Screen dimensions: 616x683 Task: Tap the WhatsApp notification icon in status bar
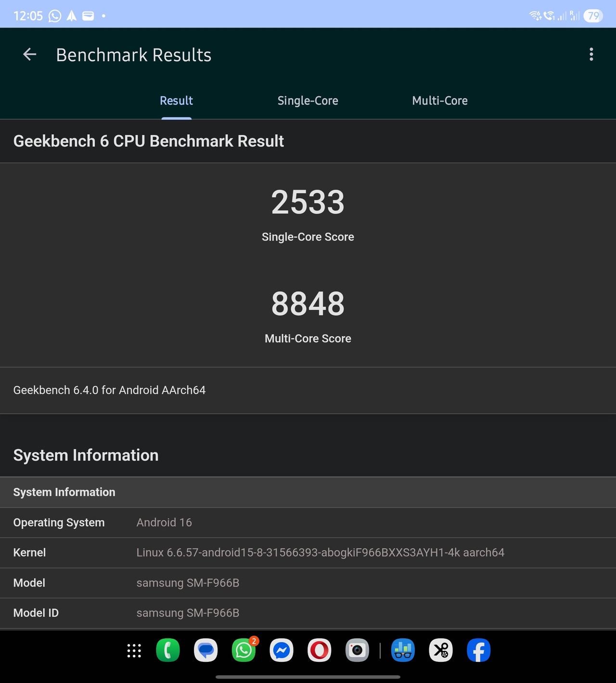tap(55, 16)
